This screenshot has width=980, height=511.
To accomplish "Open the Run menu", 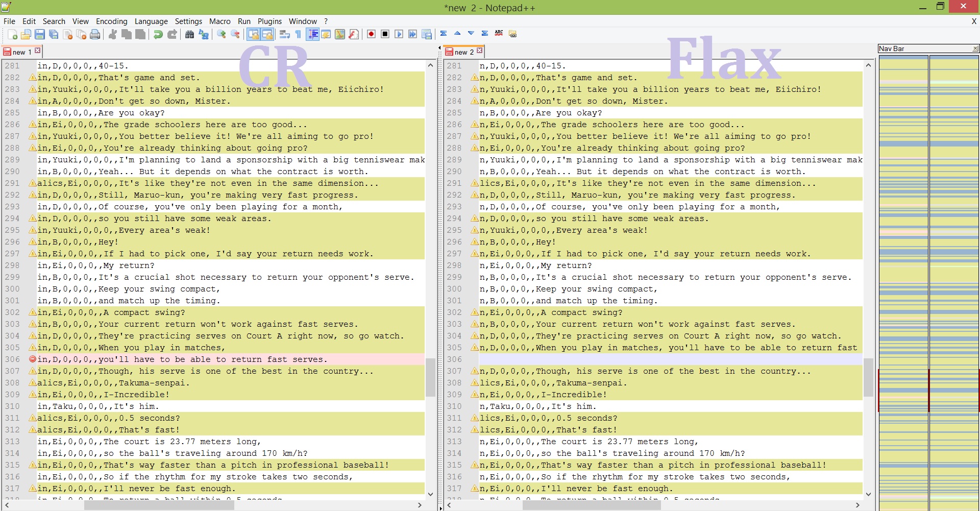I will [x=244, y=21].
